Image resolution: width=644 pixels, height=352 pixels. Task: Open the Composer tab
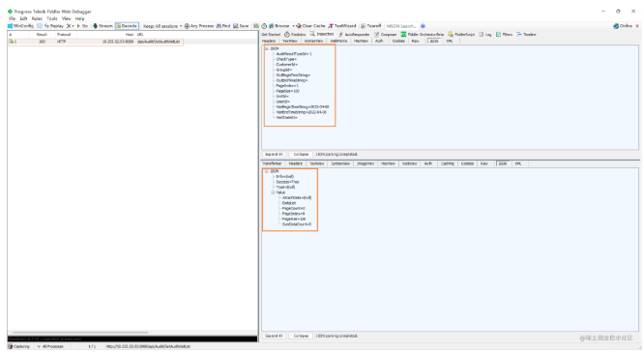click(x=385, y=35)
